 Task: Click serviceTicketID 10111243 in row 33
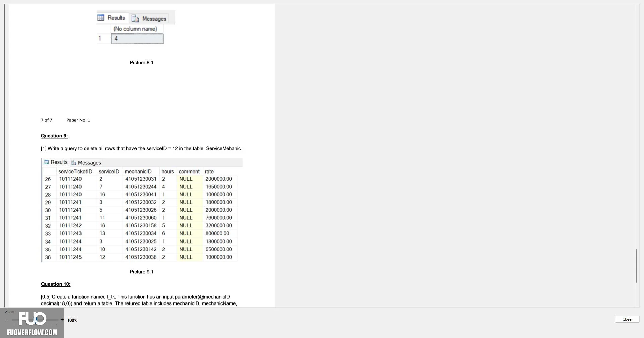(x=70, y=233)
